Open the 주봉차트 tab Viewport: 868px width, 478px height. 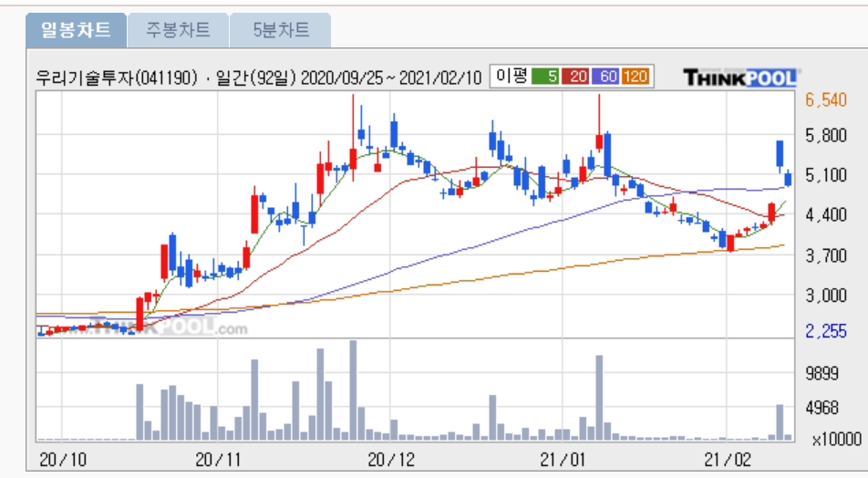tap(178, 30)
